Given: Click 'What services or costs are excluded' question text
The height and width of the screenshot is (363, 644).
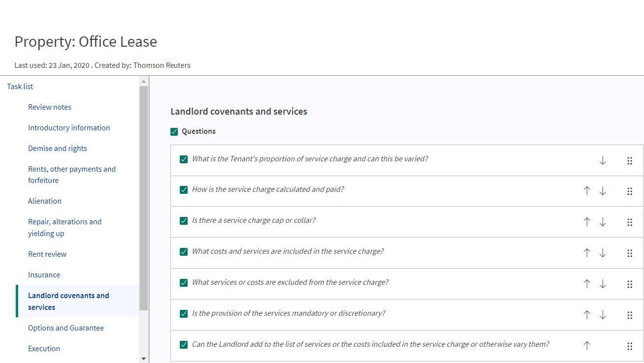Looking at the screenshot, I should tap(290, 282).
